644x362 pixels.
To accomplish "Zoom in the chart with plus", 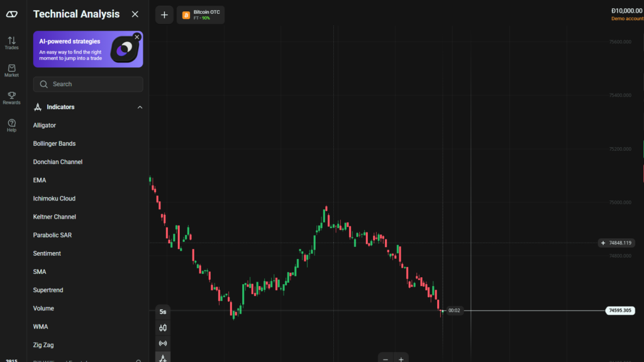I will (401, 359).
